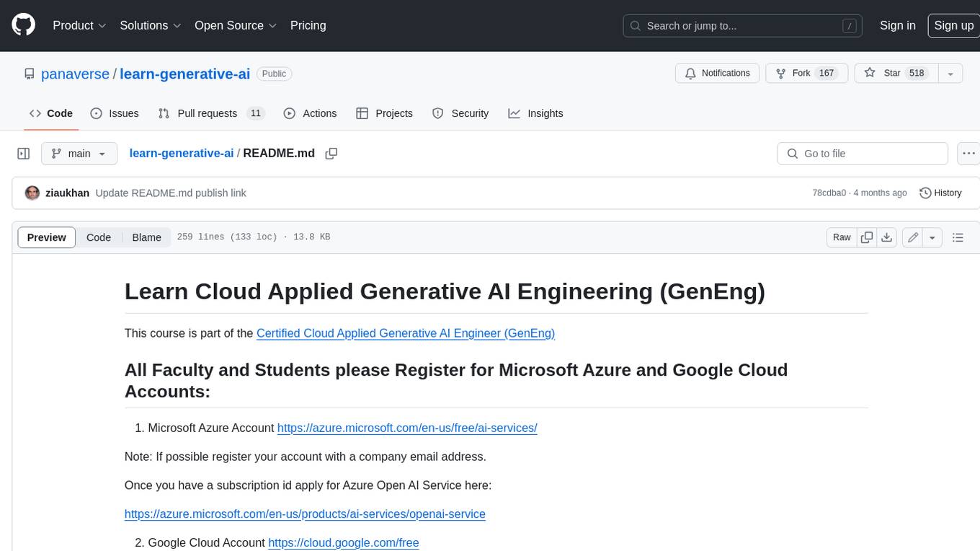
Task: Open the Insights tab
Action: pos(536,113)
